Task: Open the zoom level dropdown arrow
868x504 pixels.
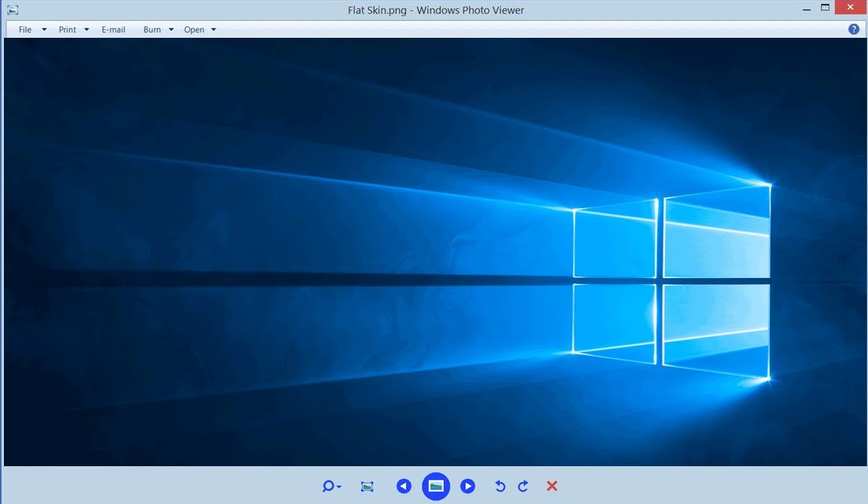Action: pos(338,486)
